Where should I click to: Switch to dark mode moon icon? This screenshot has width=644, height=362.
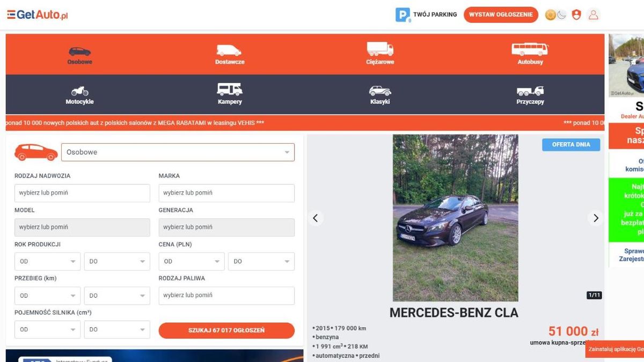tap(561, 15)
